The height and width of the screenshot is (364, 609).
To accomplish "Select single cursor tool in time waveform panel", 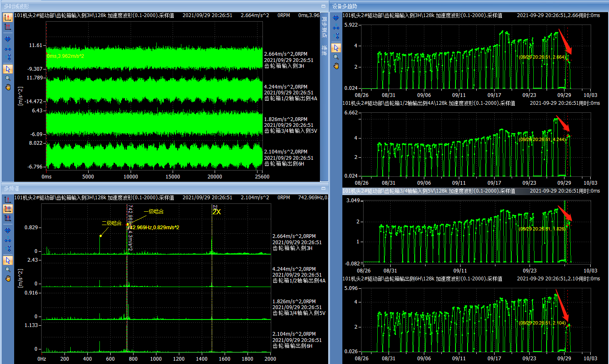I will click(x=8, y=17).
